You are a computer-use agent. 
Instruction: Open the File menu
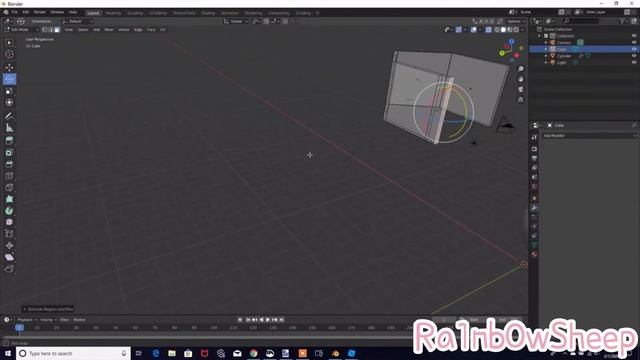(x=15, y=12)
